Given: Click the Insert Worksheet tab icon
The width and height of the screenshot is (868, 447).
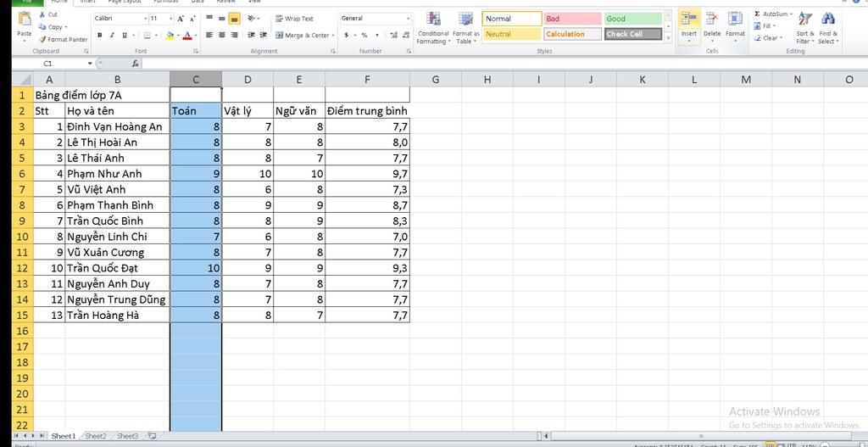Looking at the screenshot, I should (152, 436).
